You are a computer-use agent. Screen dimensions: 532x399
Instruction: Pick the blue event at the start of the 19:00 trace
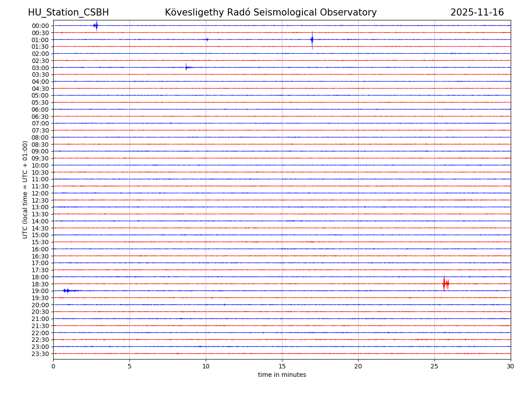coord(66,290)
